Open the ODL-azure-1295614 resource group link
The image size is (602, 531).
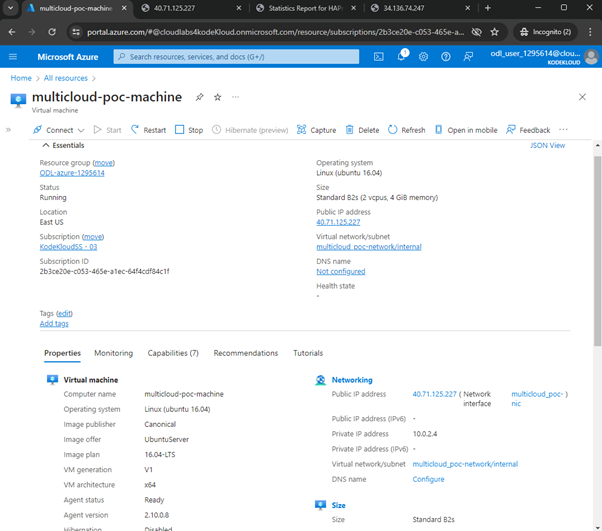72,173
